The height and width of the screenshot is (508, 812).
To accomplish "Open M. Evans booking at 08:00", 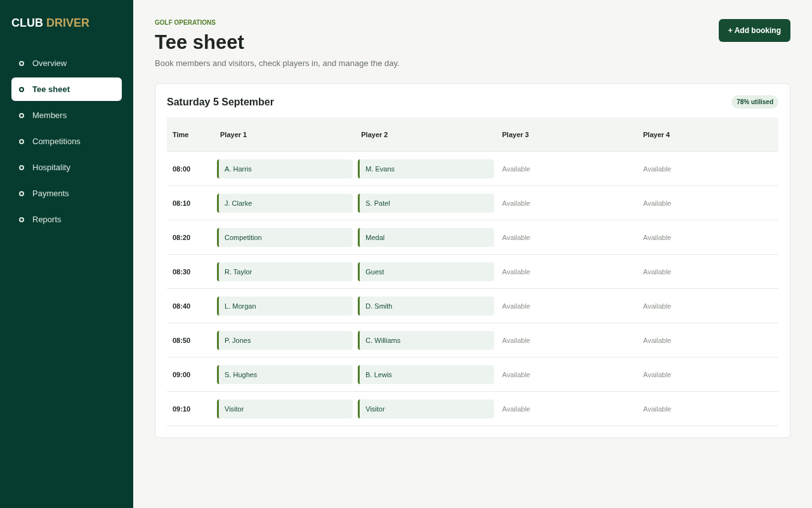I will [x=426, y=169].
